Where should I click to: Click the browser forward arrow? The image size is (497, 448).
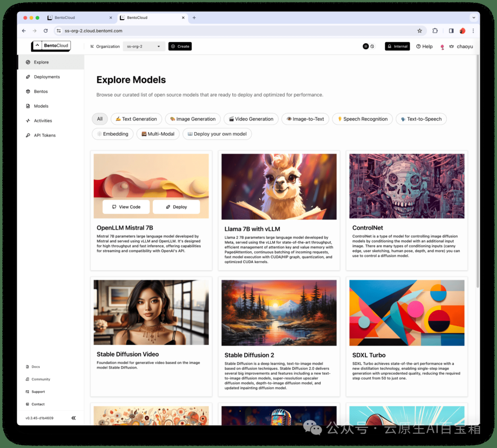[x=35, y=31]
